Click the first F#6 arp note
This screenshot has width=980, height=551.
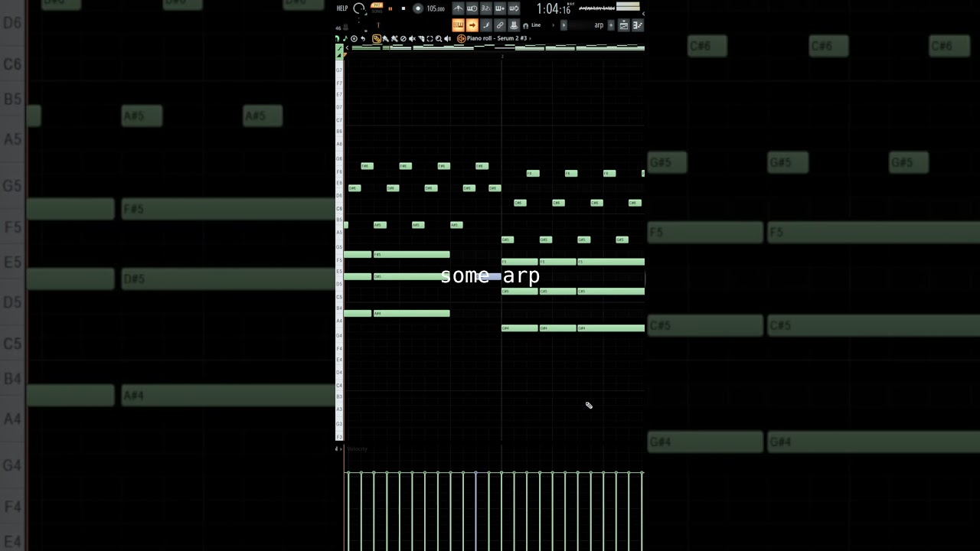click(x=367, y=166)
